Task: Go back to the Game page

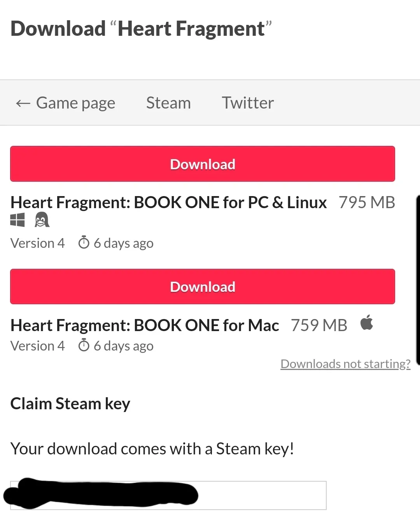Action: [x=75, y=103]
